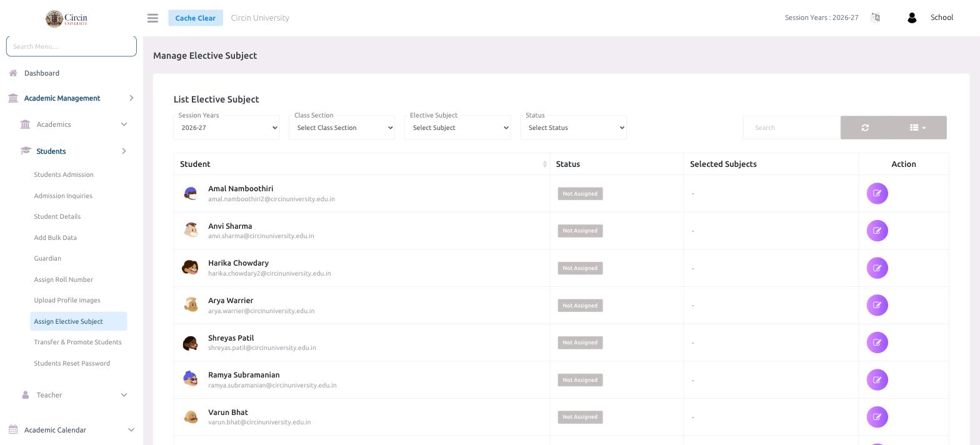This screenshot has height=445, width=980.
Task: Click the table refresh icon button
Action: pyautogui.click(x=865, y=127)
